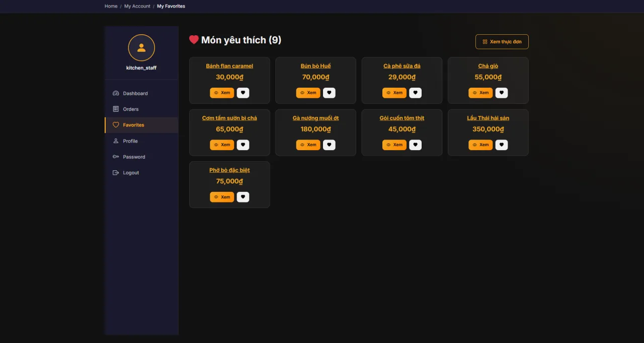Click Xem for Gà nướng muối ớt
Image resolution: width=644 pixels, height=343 pixels.
308,145
